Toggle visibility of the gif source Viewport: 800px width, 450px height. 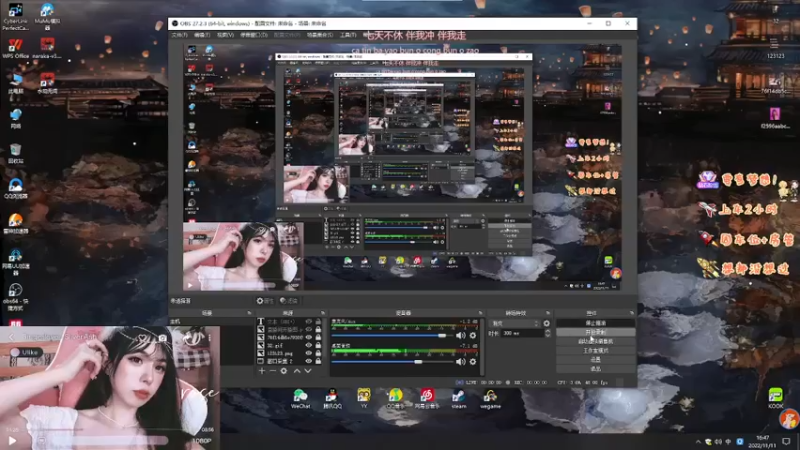click(308, 345)
